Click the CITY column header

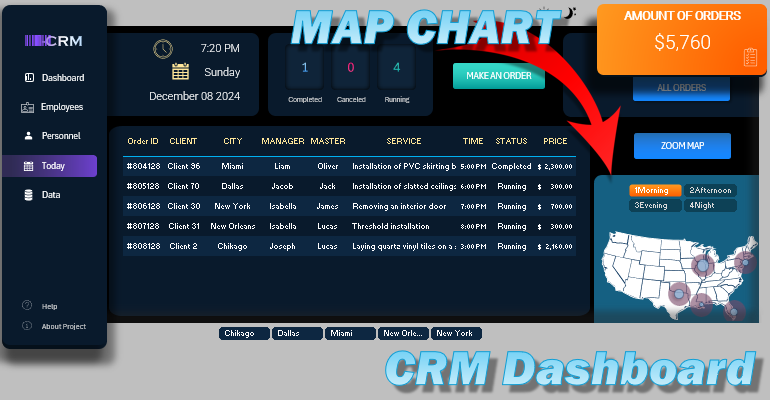[233, 141]
